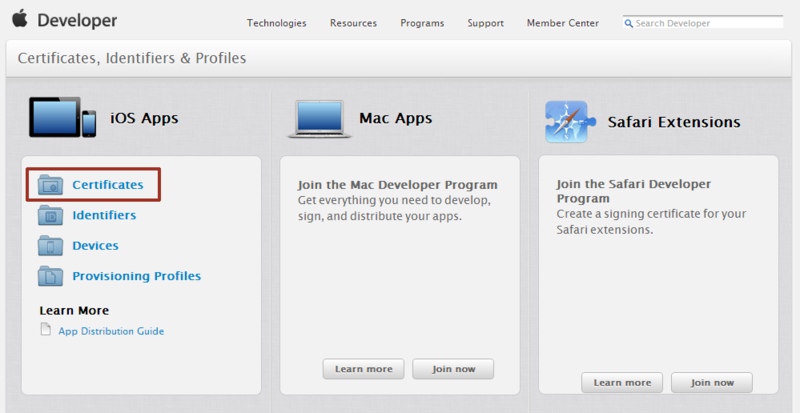The height and width of the screenshot is (413, 800).
Task: Click Join the Safari Developer Program text
Action: 634,191
